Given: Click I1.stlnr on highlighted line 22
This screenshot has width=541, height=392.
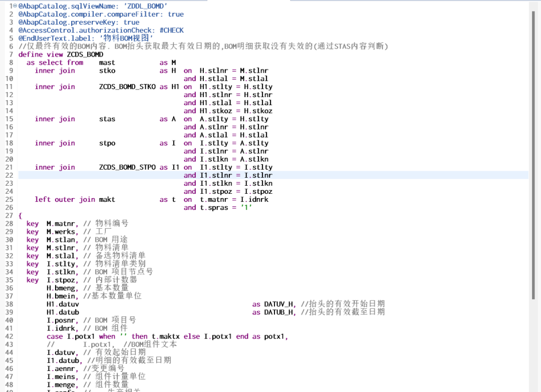Looking at the screenshot, I should pos(216,176).
